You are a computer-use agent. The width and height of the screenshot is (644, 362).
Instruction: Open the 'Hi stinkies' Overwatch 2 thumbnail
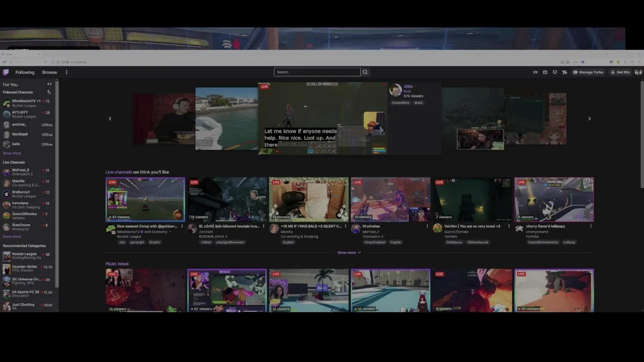click(x=390, y=199)
